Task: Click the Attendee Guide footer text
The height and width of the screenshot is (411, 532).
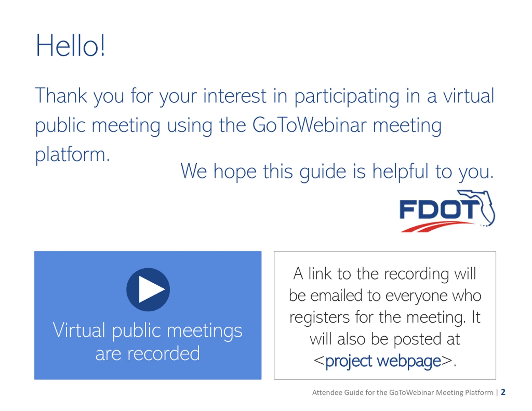Action: (x=402, y=393)
